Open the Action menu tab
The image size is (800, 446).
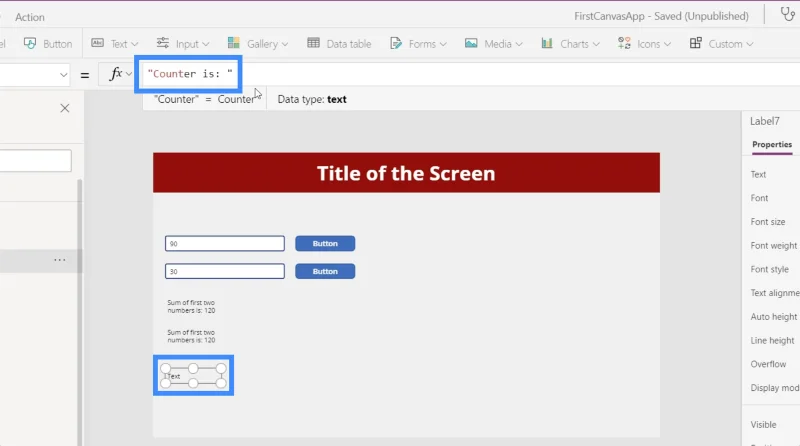pos(30,17)
